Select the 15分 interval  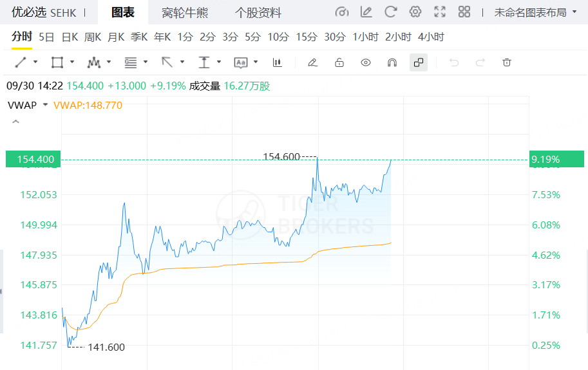[x=307, y=37]
